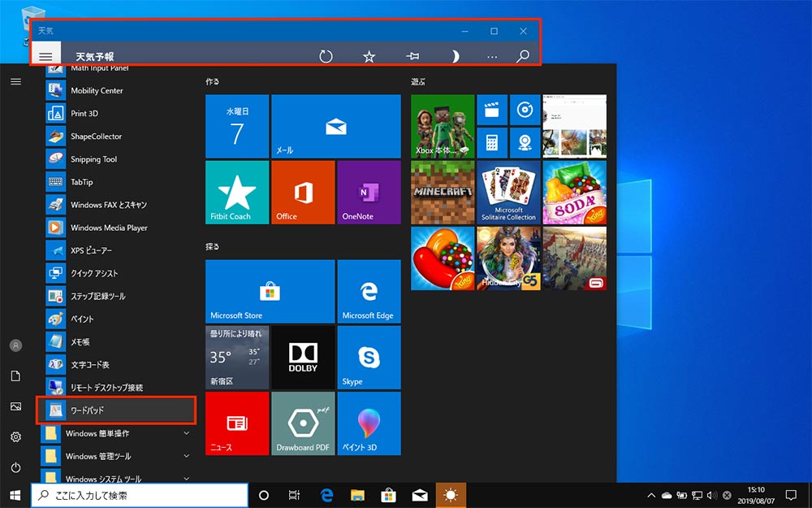Open Settings gear in Start sidebar
The height and width of the screenshot is (508, 812).
[16, 437]
